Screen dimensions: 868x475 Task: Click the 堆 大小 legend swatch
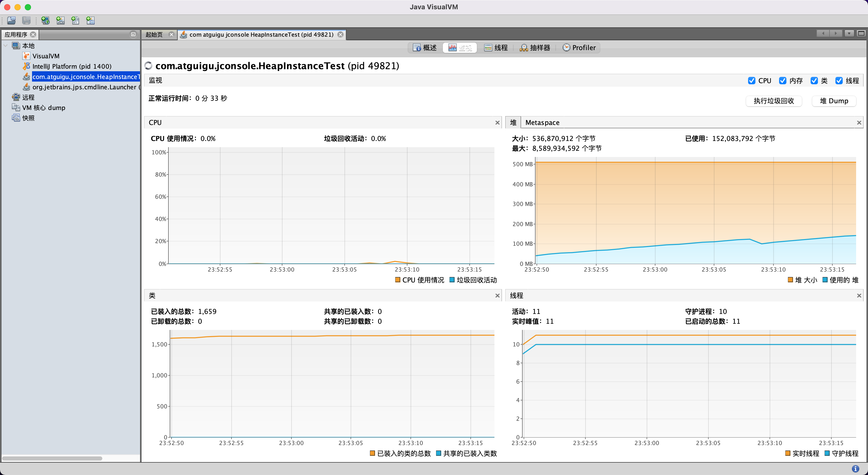[x=791, y=280]
